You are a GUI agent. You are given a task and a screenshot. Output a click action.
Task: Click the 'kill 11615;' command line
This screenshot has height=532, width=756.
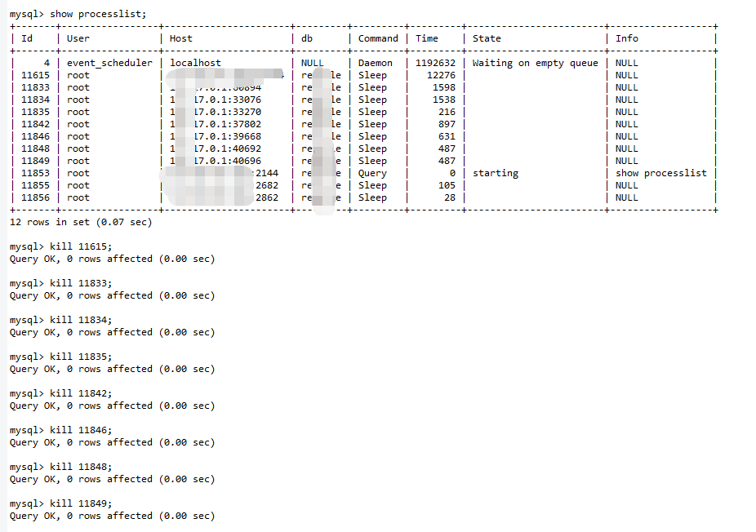[x=81, y=246]
